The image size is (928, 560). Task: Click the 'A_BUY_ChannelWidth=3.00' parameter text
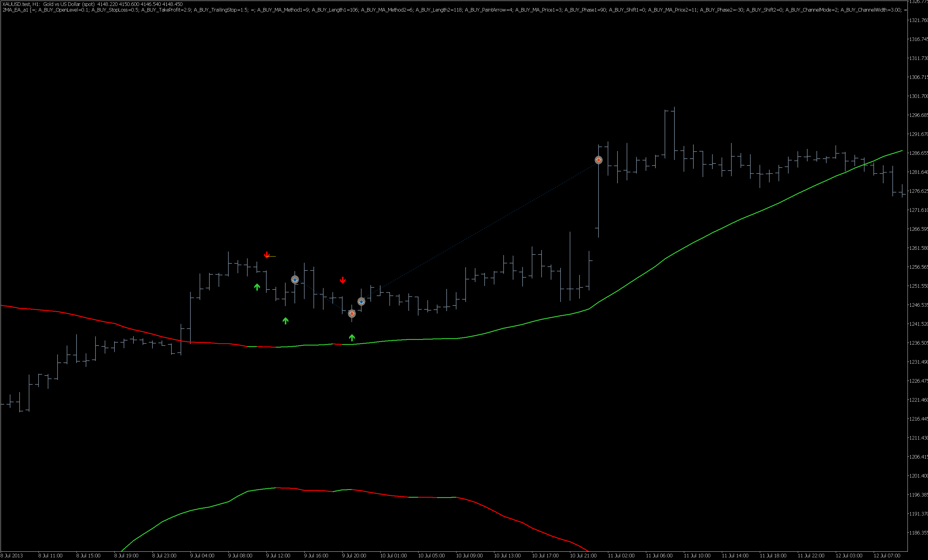coord(870,10)
